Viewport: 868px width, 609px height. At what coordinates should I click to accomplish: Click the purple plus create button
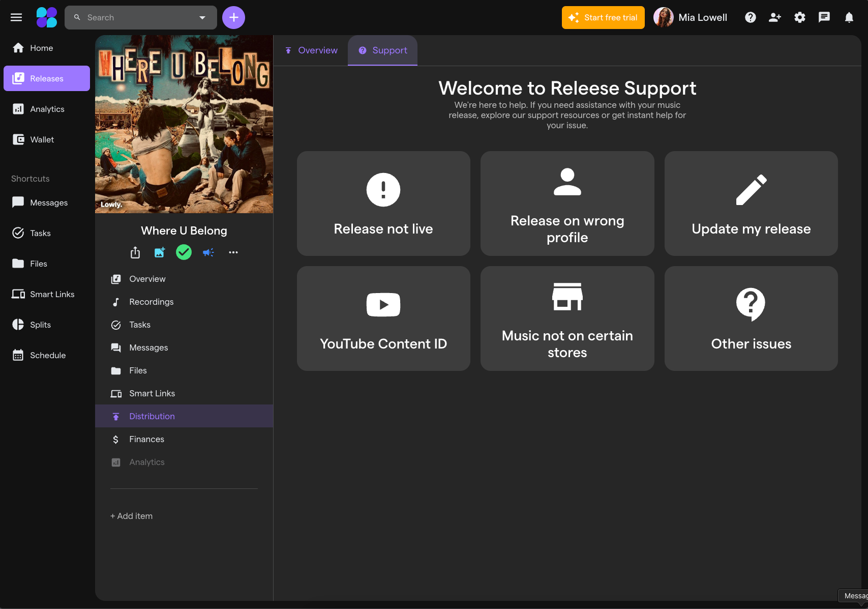click(x=233, y=17)
